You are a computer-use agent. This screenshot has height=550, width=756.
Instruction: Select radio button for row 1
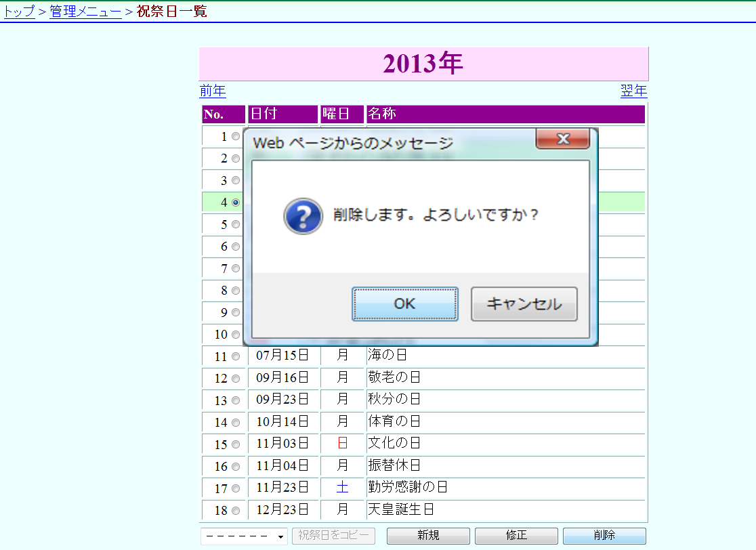[236, 136]
